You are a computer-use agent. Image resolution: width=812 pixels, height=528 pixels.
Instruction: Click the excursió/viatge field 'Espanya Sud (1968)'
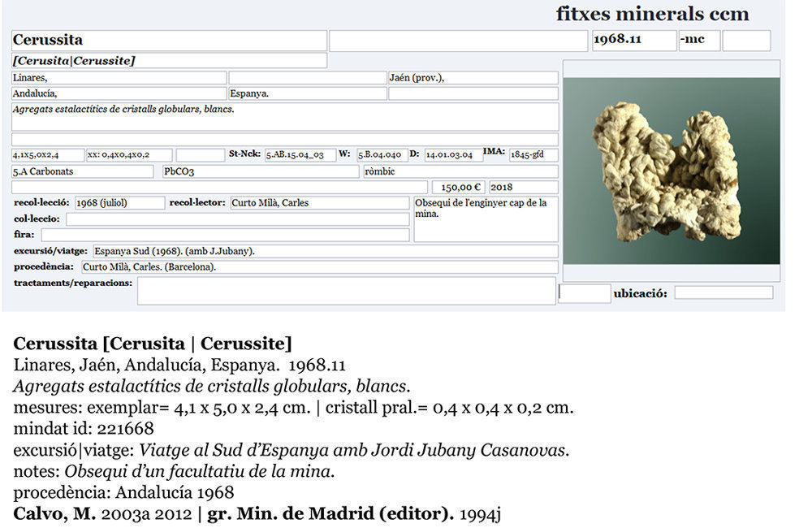tap(326, 251)
